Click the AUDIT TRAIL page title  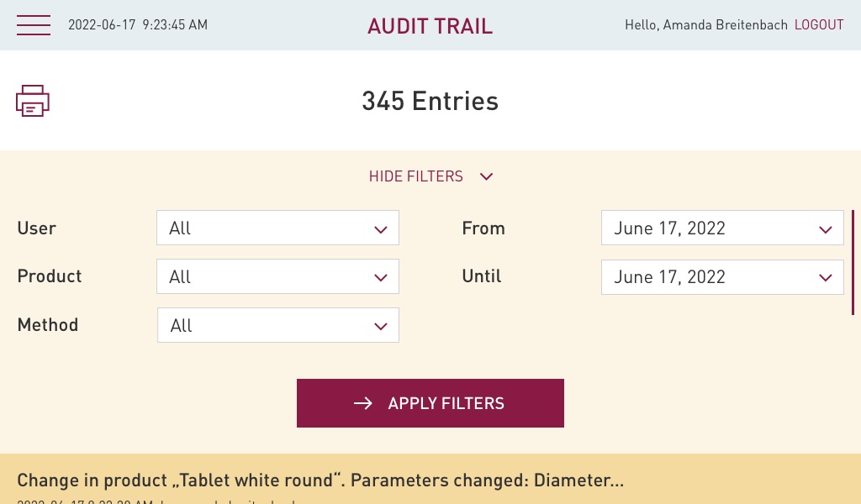click(x=430, y=26)
